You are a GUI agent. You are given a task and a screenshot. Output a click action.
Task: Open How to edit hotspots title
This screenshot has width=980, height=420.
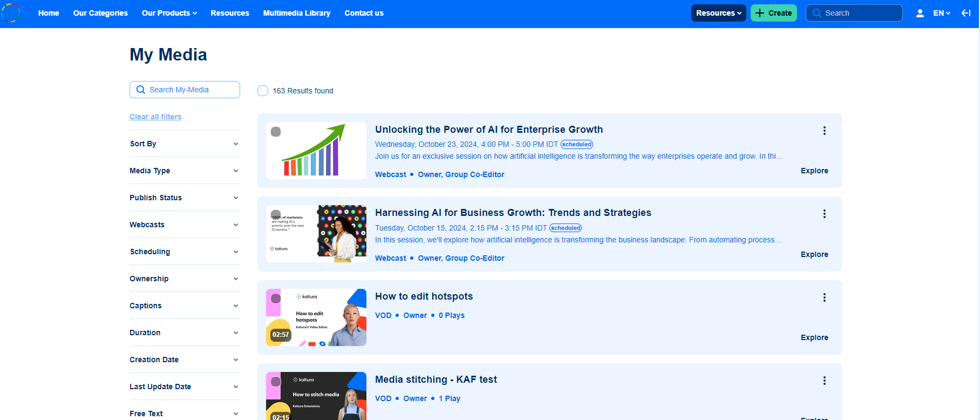click(424, 296)
